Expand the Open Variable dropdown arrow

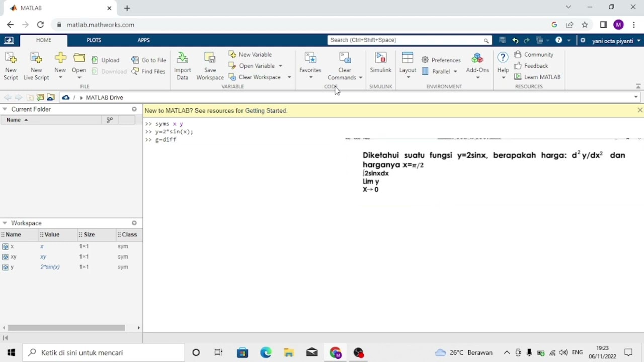[x=280, y=66]
